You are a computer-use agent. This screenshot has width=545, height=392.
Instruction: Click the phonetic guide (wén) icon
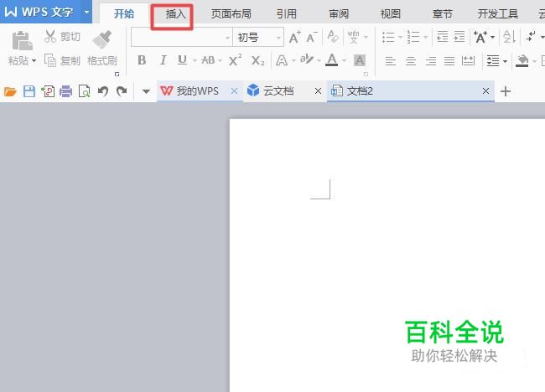click(353, 37)
